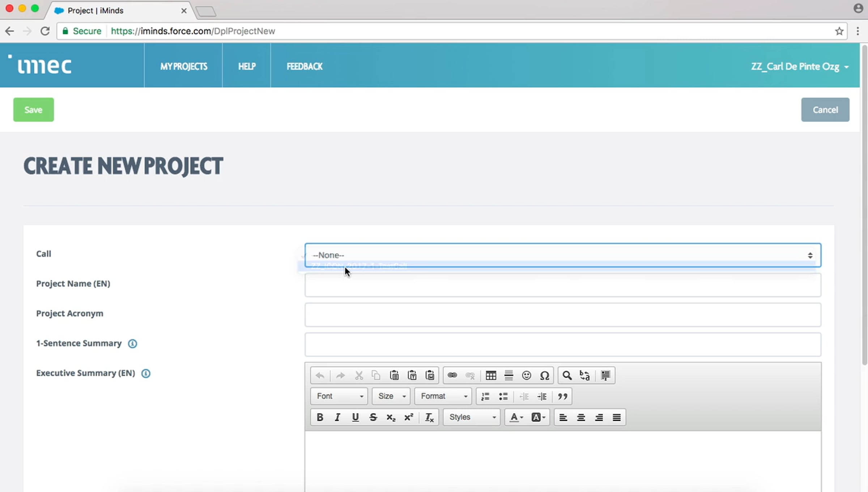Screen dimensions: 868x492
Task: Remove link using unlink icon
Action: [470, 376]
